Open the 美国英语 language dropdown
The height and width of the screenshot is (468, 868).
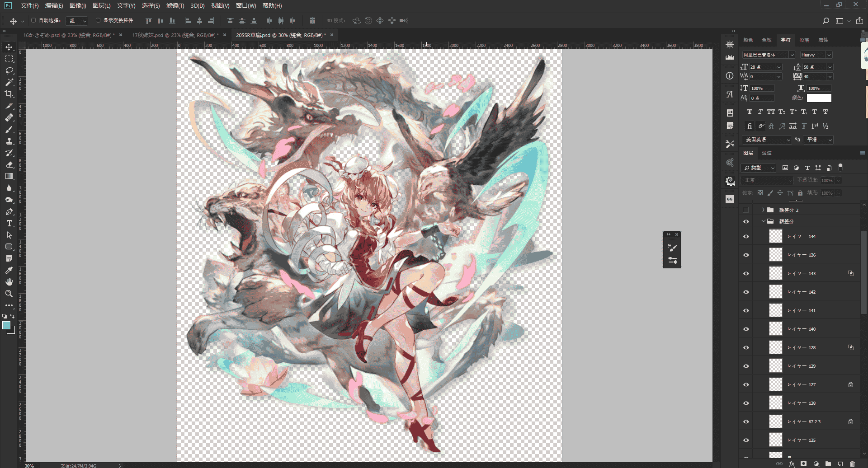click(767, 140)
